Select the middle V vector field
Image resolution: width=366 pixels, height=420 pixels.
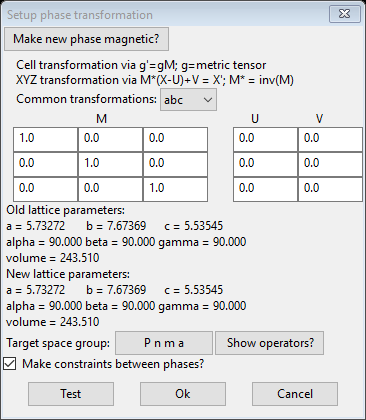point(330,164)
